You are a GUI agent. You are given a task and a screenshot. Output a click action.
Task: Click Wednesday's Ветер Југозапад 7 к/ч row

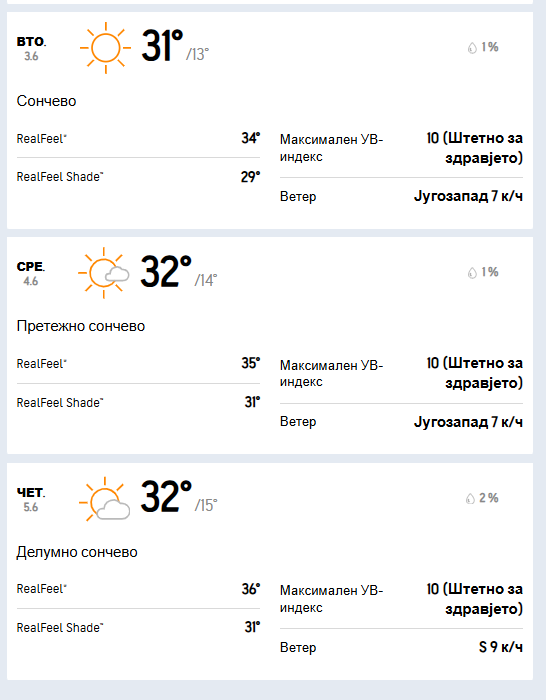[x=401, y=421]
